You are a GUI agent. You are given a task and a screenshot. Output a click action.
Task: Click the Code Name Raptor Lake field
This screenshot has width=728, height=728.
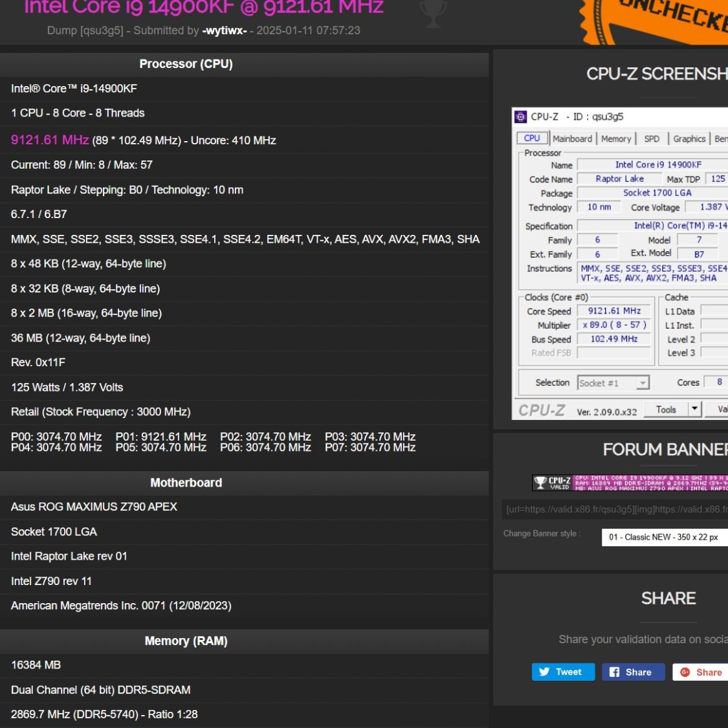[619, 179]
